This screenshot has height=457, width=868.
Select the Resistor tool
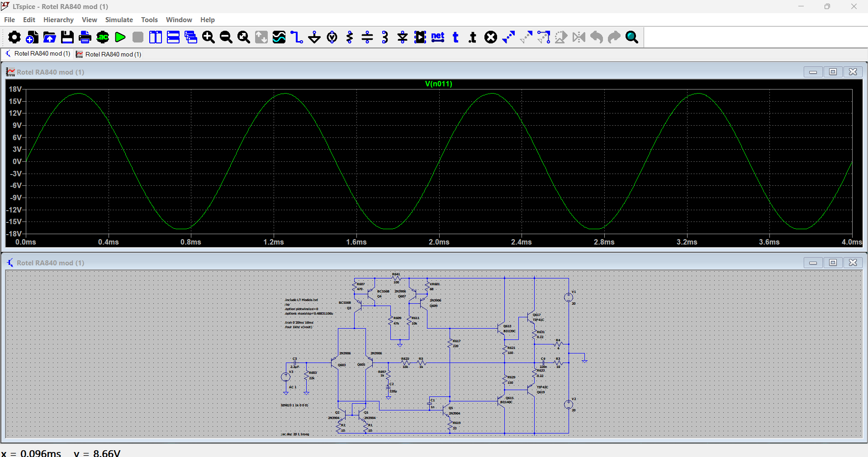coord(350,37)
